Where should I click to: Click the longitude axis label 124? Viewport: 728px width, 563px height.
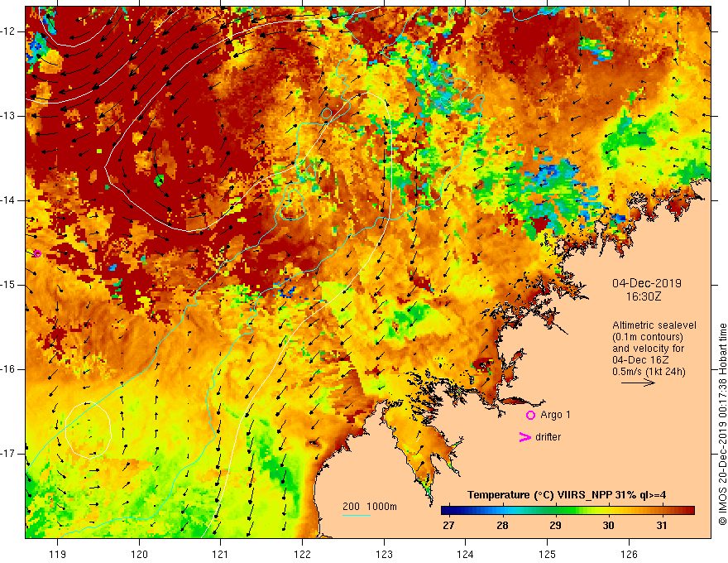pos(466,554)
